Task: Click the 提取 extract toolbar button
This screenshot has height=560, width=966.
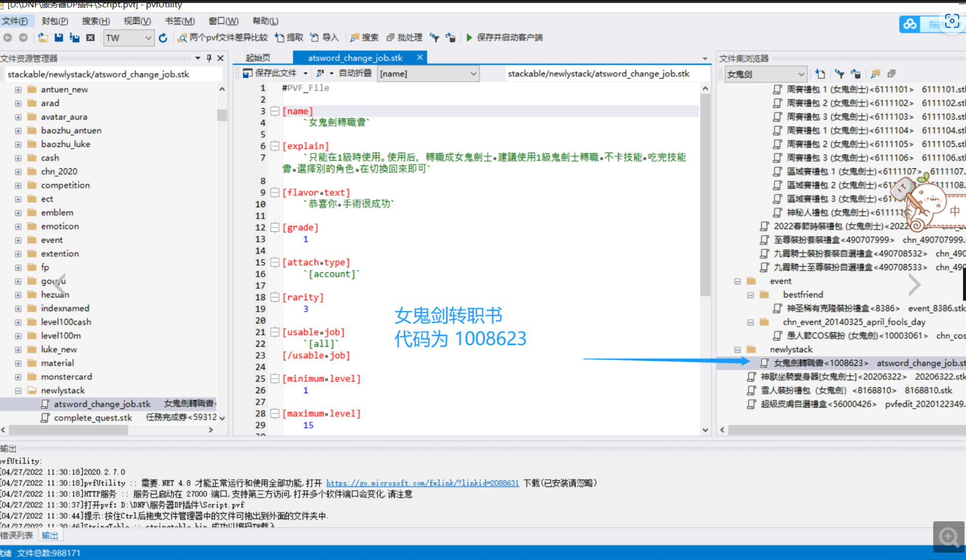Action: (289, 37)
